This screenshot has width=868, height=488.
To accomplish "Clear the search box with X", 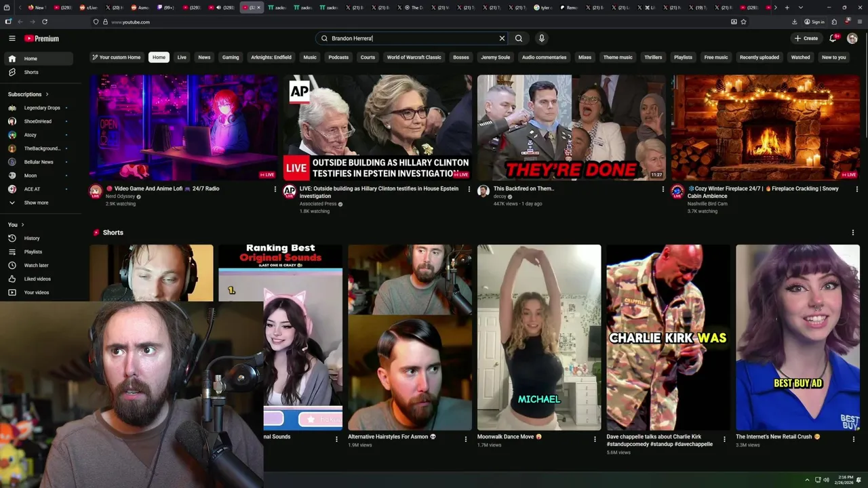I will tap(502, 39).
